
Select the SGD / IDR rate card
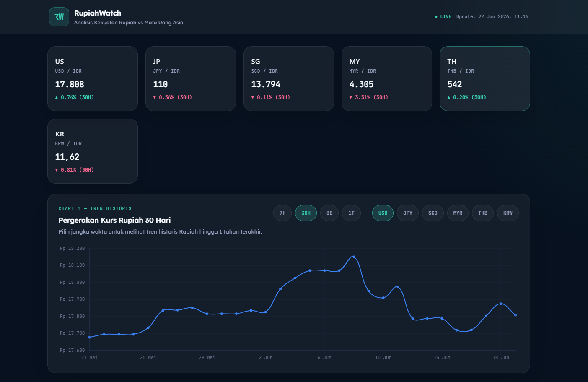[x=289, y=78]
